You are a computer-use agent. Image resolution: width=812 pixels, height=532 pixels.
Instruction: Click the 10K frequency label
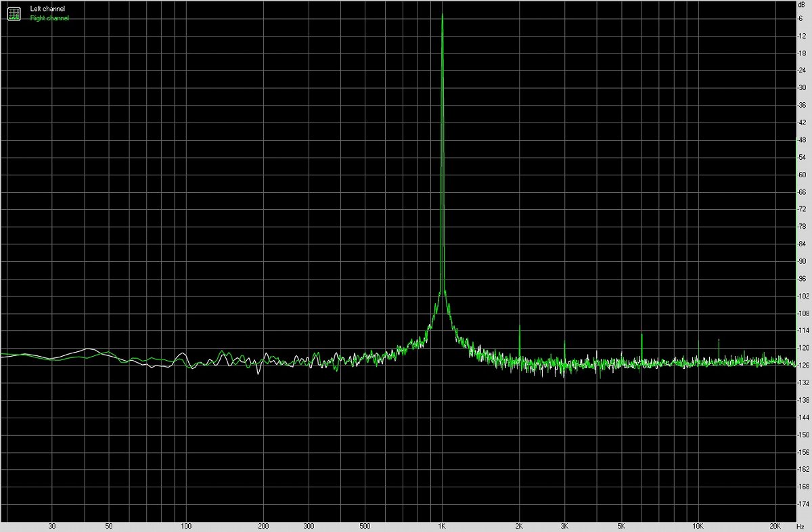coord(698,526)
